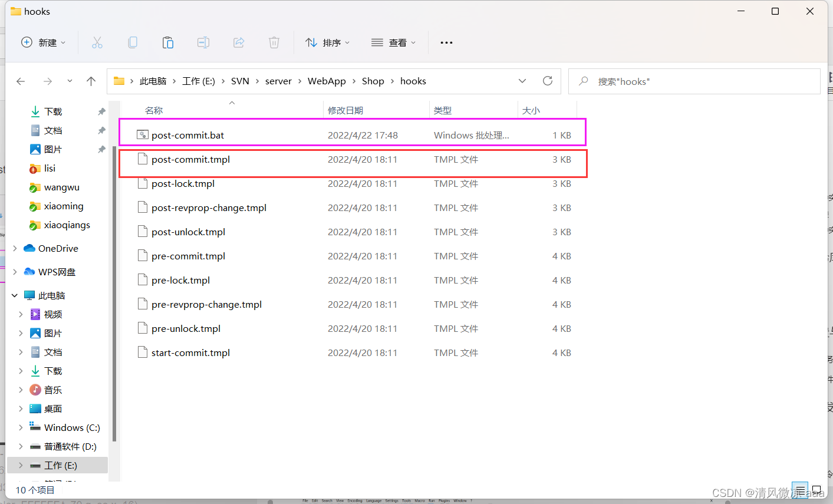Expand the 工作 (E:) drive node
This screenshot has height=504, width=833.
[x=21, y=465]
